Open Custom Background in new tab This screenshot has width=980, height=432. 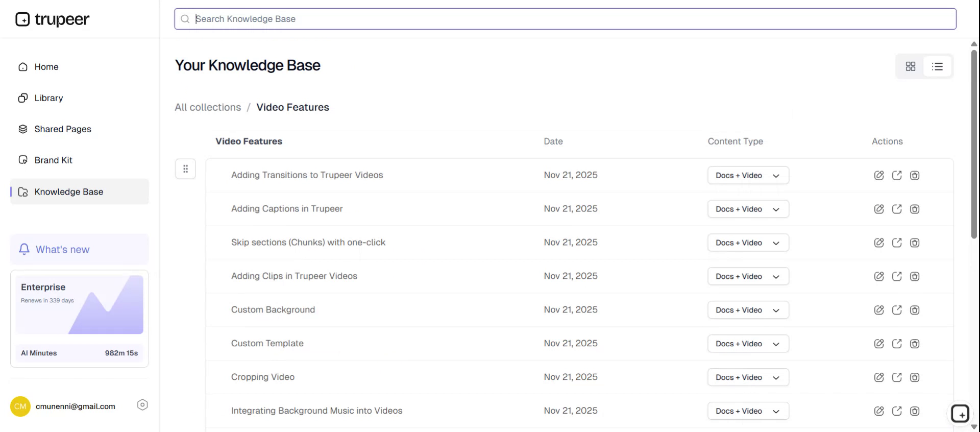(897, 310)
